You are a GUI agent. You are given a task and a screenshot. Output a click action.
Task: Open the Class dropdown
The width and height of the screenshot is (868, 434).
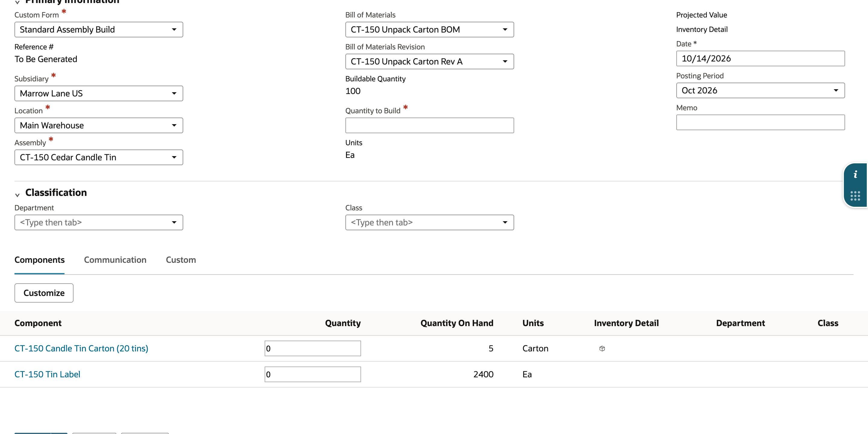[429, 222]
